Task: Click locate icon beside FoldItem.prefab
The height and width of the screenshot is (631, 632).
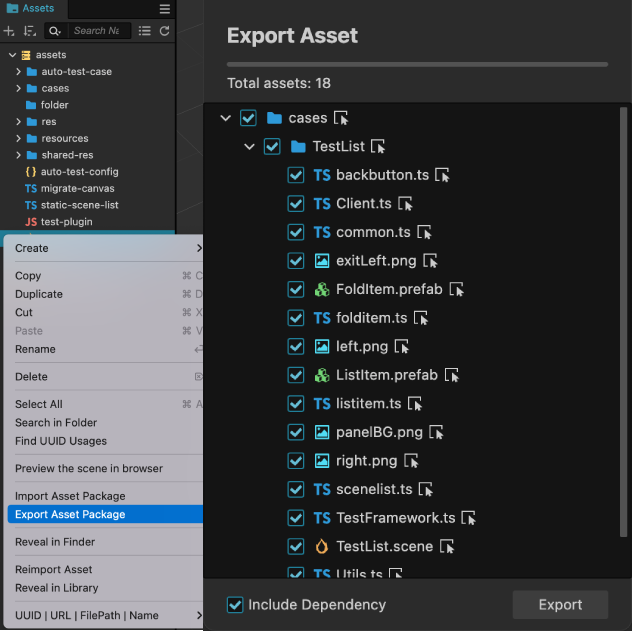Action: 456,290
